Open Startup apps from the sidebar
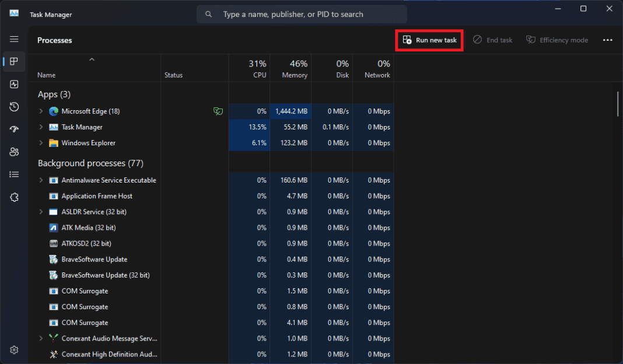The height and width of the screenshot is (364, 623). [x=14, y=129]
